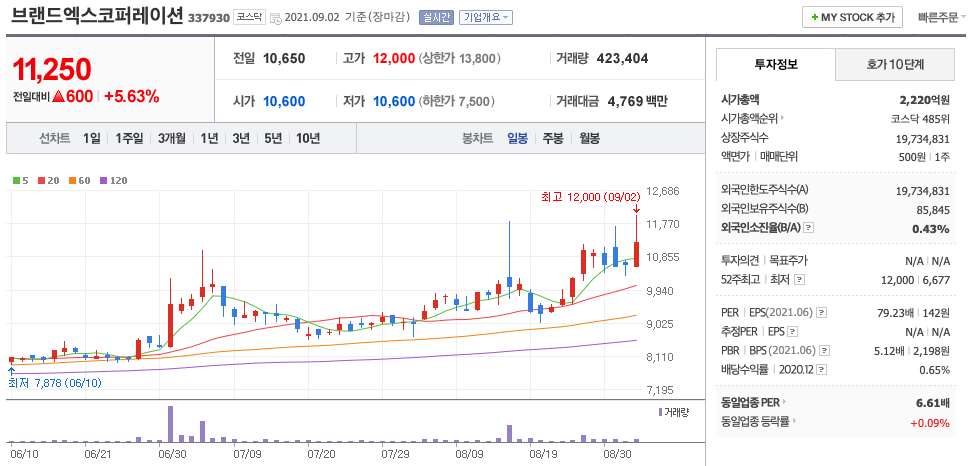This screenshot has height=466, width=971.
Task: Click the green 5-day moving average legend marker
Action: tap(17, 181)
